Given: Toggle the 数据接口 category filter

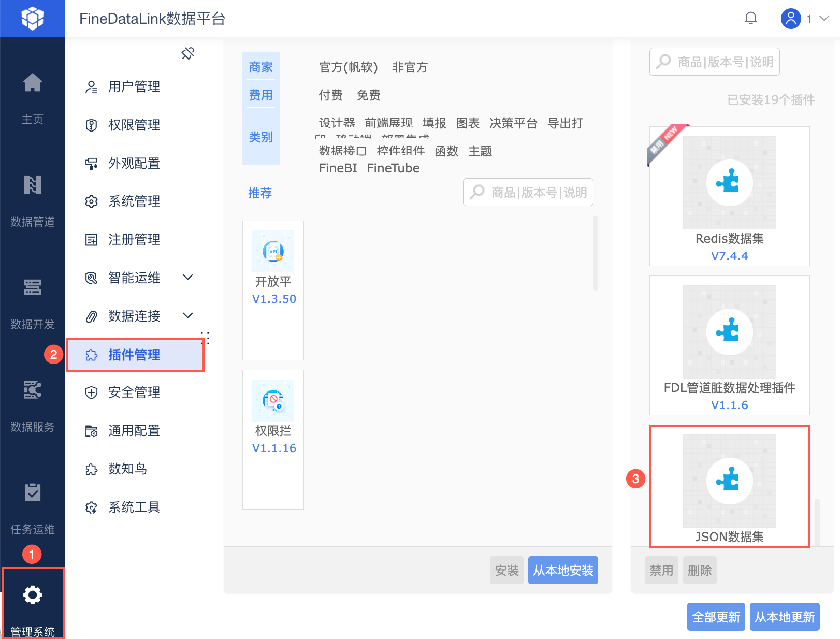Looking at the screenshot, I should pyautogui.click(x=342, y=151).
